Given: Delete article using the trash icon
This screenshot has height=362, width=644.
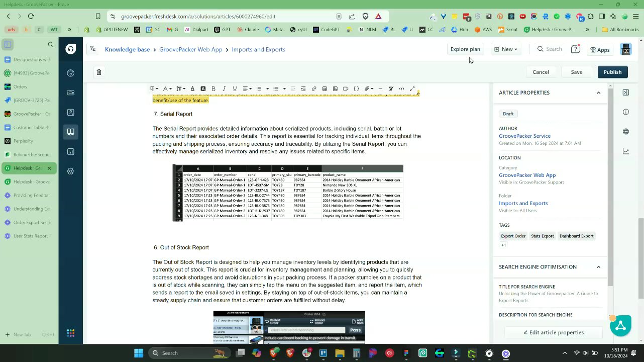Looking at the screenshot, I should (99, 72).
